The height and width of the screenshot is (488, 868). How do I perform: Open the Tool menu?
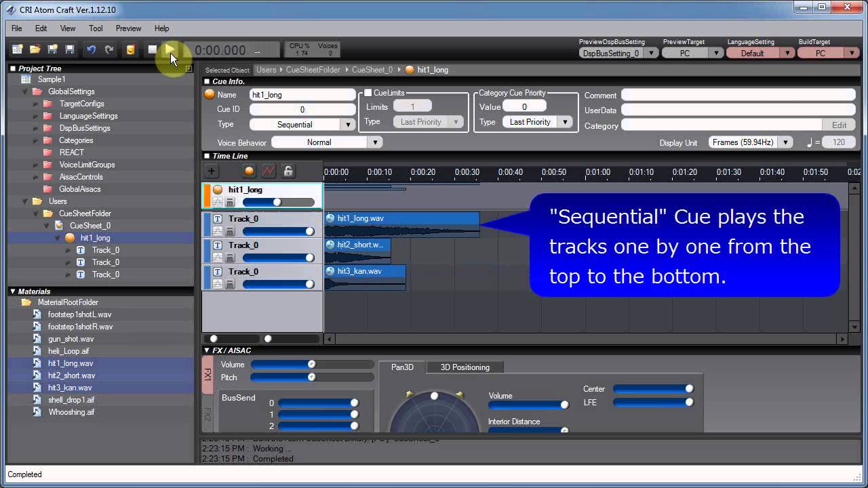(96, 28)
